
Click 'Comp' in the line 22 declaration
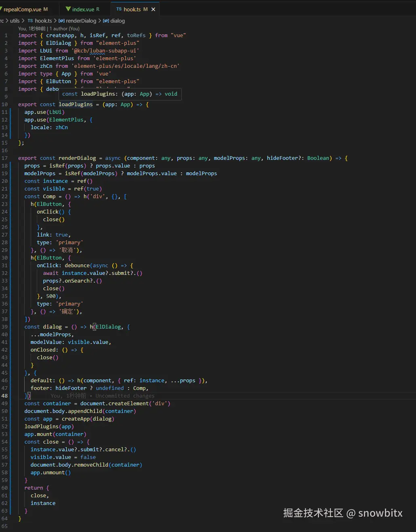(49, 196)
